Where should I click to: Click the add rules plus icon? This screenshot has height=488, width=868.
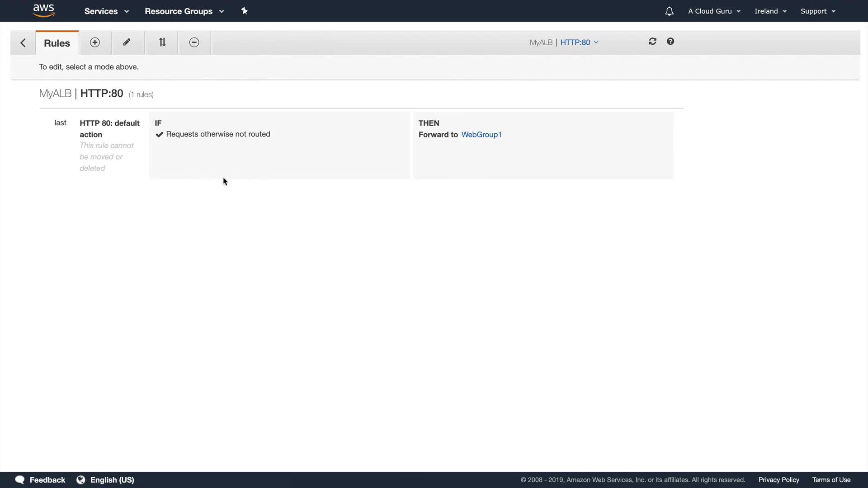point(95,42)
